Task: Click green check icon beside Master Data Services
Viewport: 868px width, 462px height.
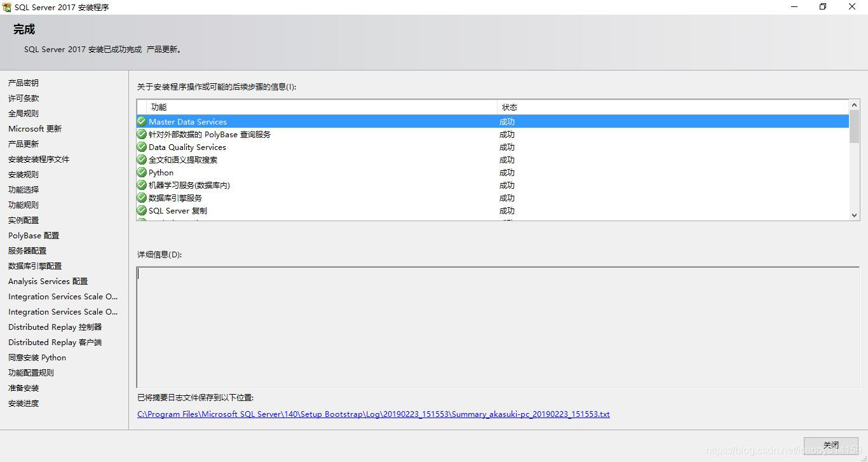Action: [142, 121]
